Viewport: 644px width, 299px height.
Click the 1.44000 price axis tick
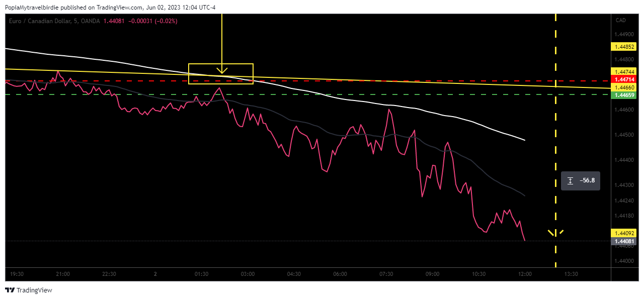click(624, 261)
